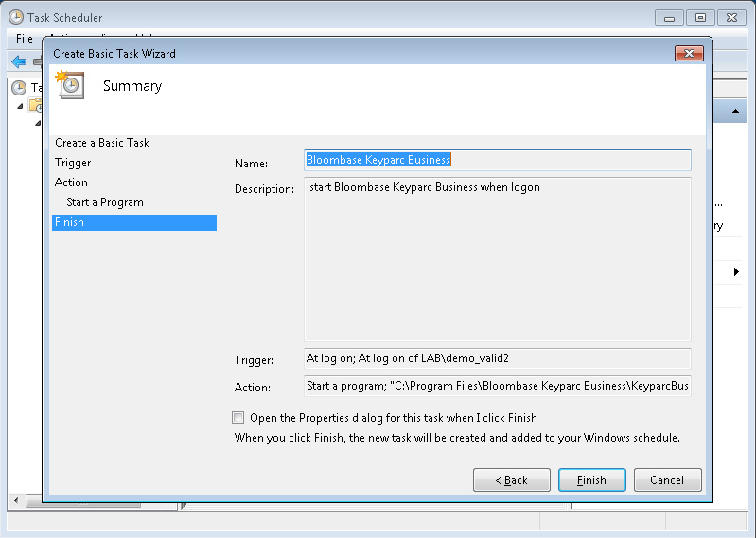The width and height of the screenshot is (756, 538).
Task: Select the Start a Program step
Action: [x=105, y=202]
